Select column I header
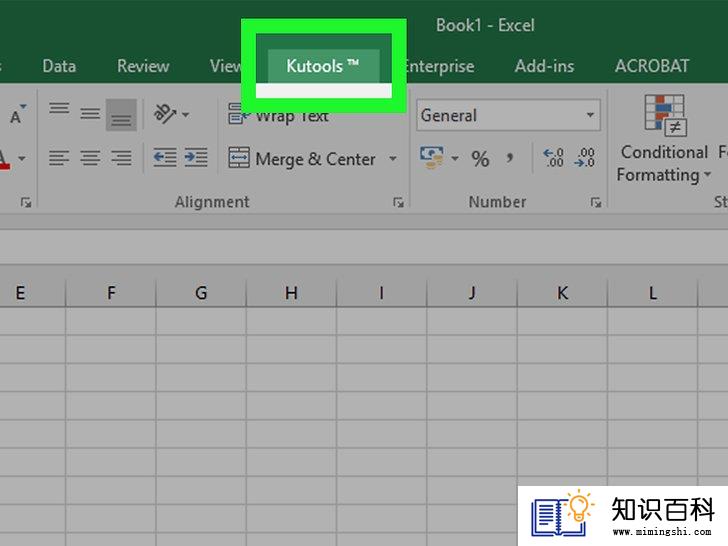 point(381,293)
